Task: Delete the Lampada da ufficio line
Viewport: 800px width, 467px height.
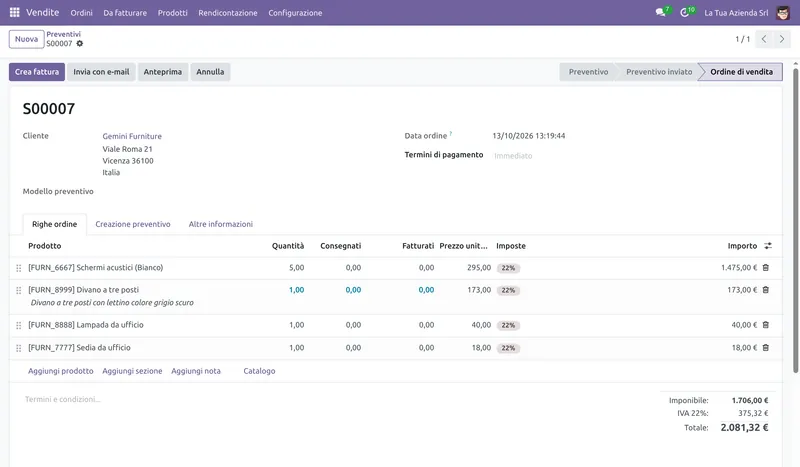Action: [765, 325]
